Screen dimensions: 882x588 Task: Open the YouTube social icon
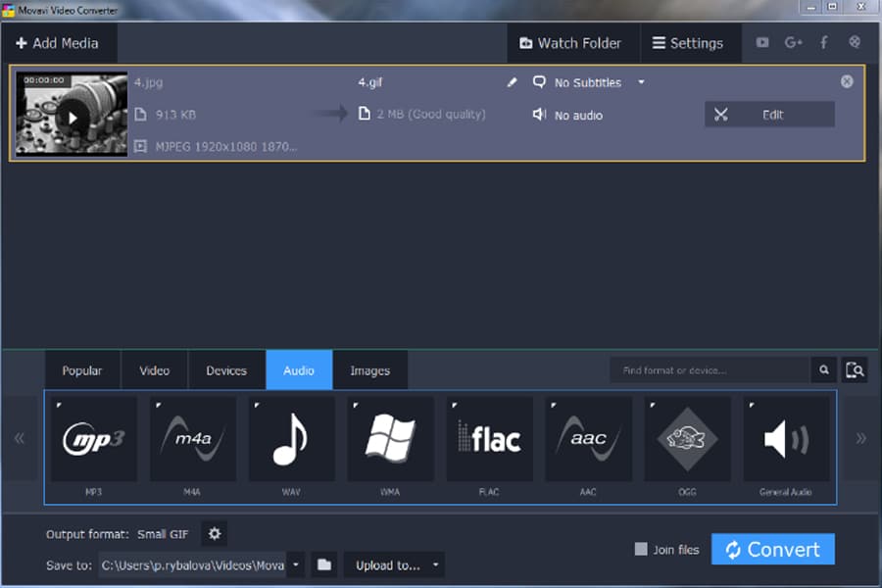point(762,43)
